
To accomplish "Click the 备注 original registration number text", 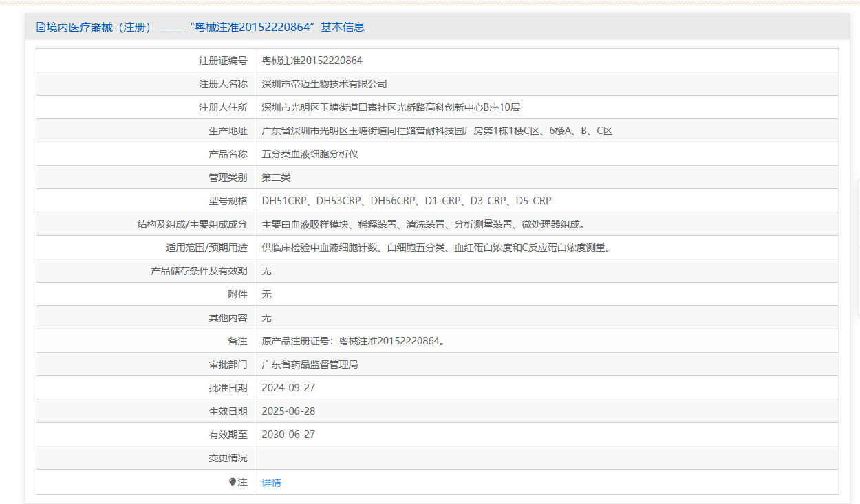I will click(353, 341).
